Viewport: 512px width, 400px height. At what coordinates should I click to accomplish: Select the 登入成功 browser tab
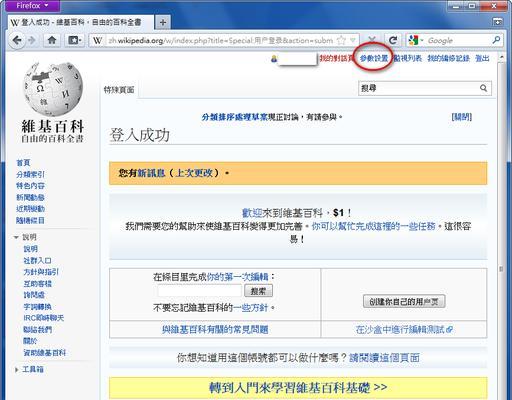81,22
